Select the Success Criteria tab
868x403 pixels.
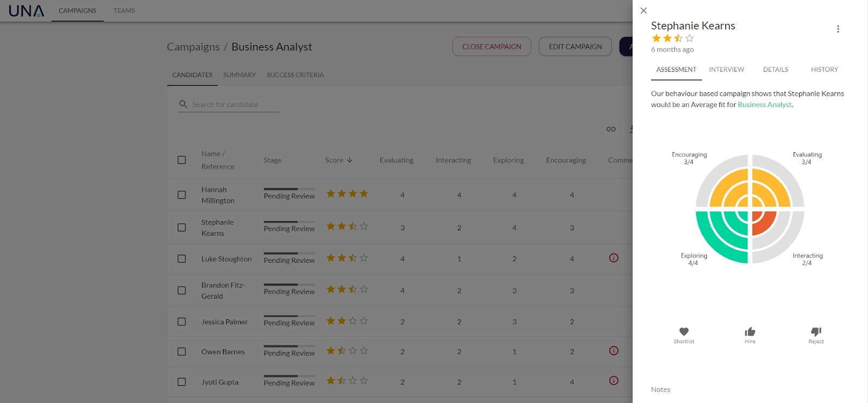tap(295, 75)
